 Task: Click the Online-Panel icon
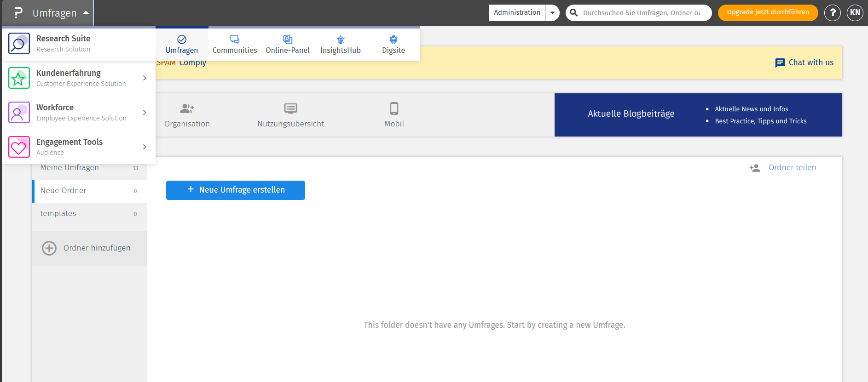pyautogui.click(x=288, y=40)
